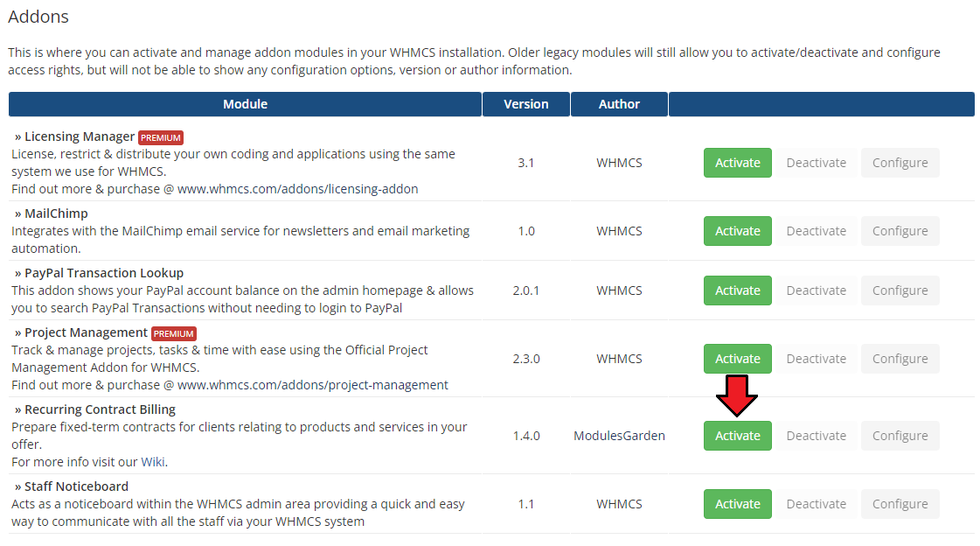Click Deactivate for Licensing Manager
The width and height of the screenshot is (980, 546).
coord(817,163)
